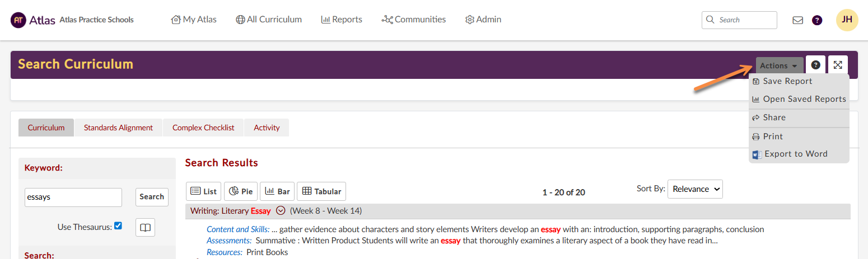The height and width of the screenshot is (259, 868).
Task: Choose Save Report in Actions menu
Action: 787,81
